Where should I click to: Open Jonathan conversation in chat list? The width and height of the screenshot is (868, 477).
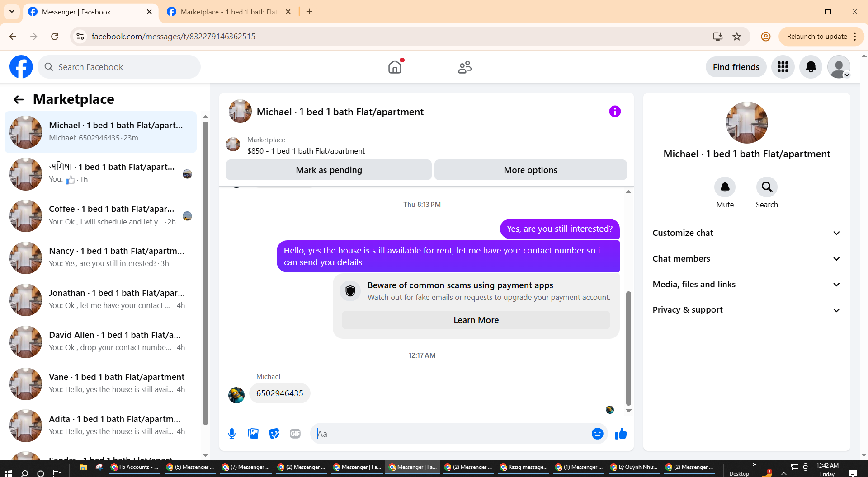(101, 300)
